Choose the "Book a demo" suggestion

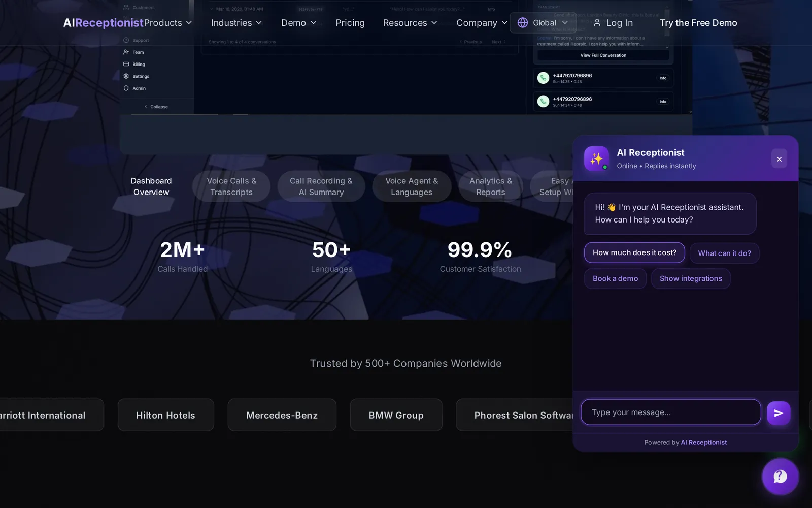tap(615, 278)
